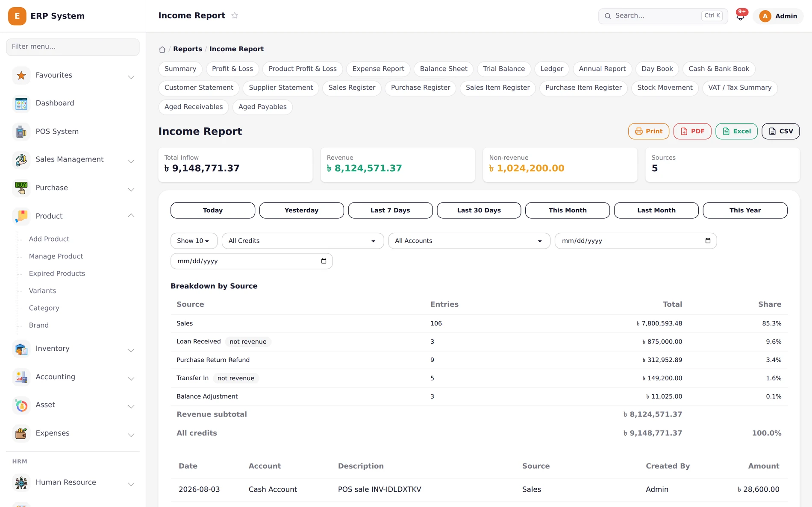Open Add Product in sidebar
Screen dimensions: 812x507
[x=49, y=239]
